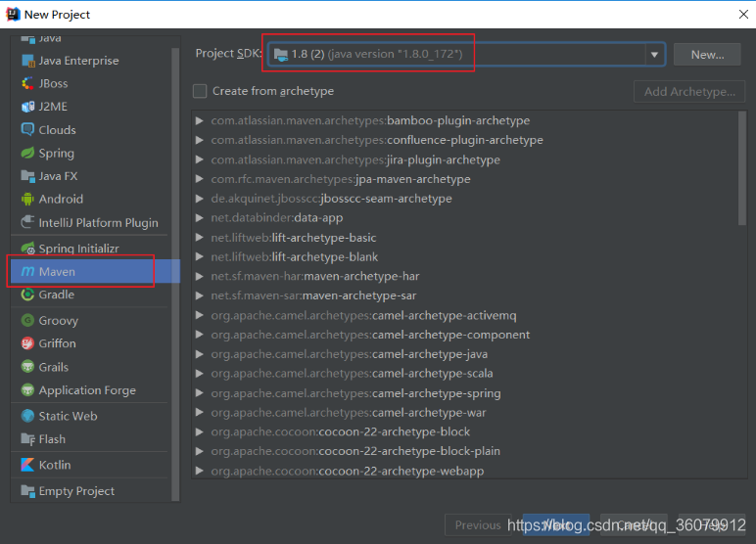
Task: Select the Java Enterprise icon
Action: (x=28, y=61)
